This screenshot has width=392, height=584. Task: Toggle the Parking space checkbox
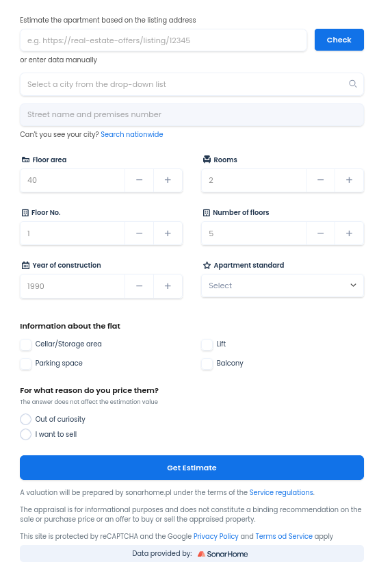(26, 364)
